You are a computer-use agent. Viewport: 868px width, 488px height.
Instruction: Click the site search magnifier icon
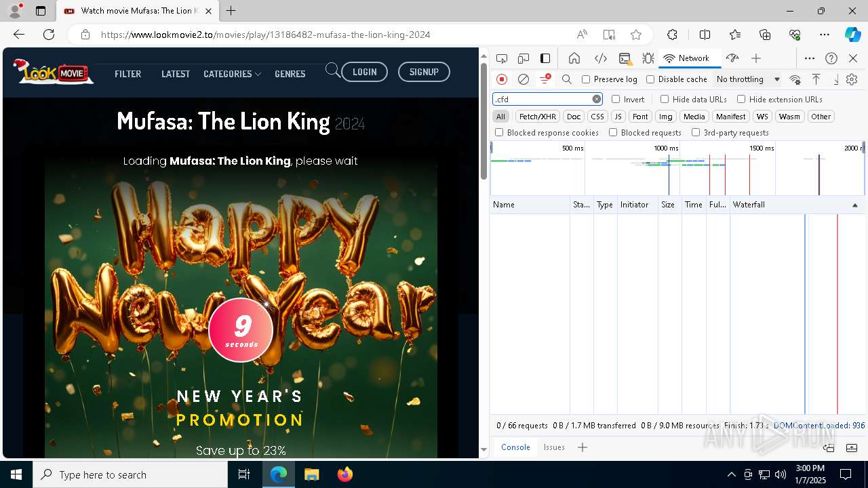click(333, 70)
